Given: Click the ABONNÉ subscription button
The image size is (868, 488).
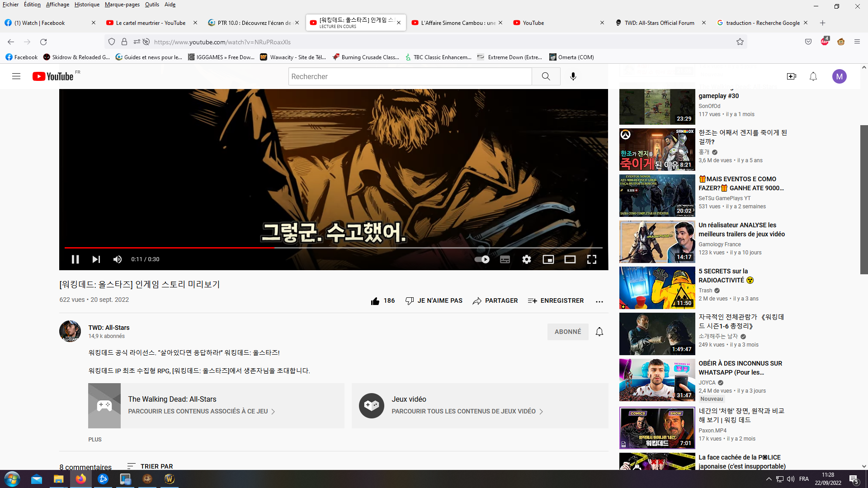Looking at the screenshot, I should point(568,332).
